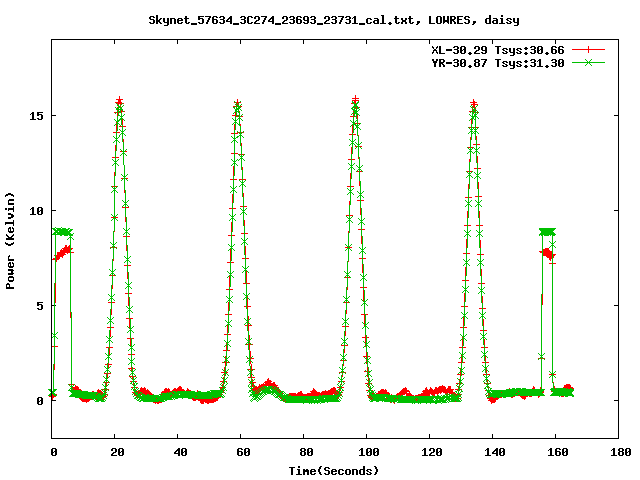Click the x-axis tick label 60

coord(243,452)
